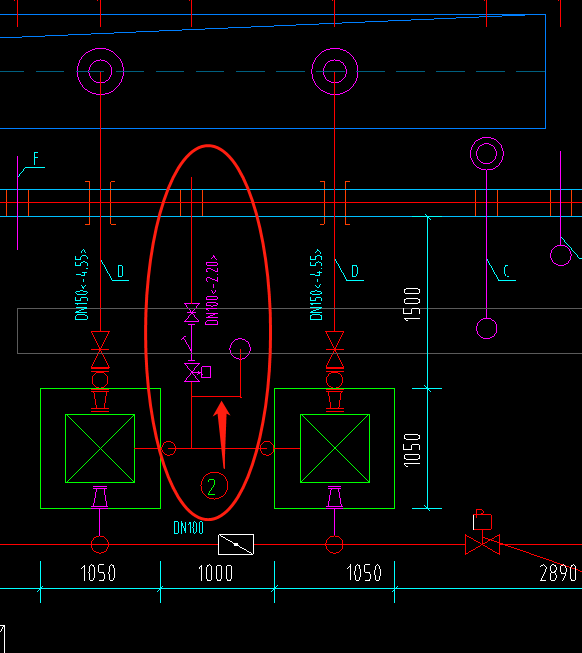Select the leader label F
Image resolution: width=582 pixels, height=653 pixels.
tap(36, 159)
